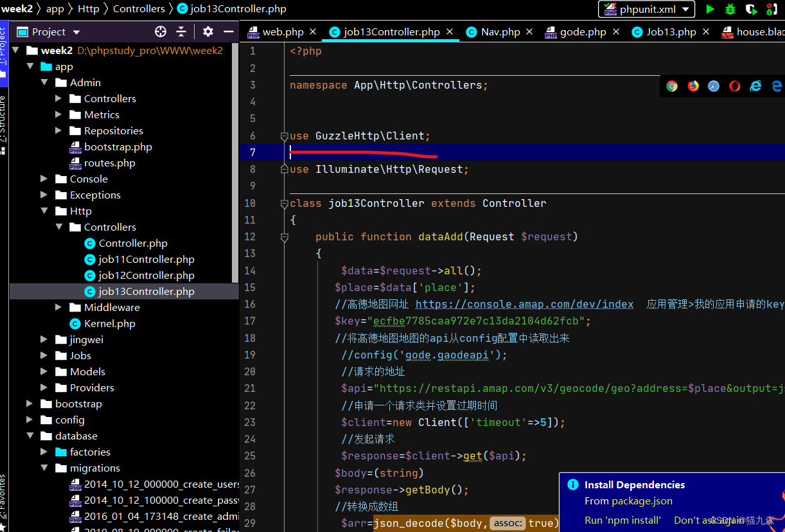Run the phpunit.xml configuration with green play icon
Image resolution: width=785 pixels, height=532 pixels.
709,9
